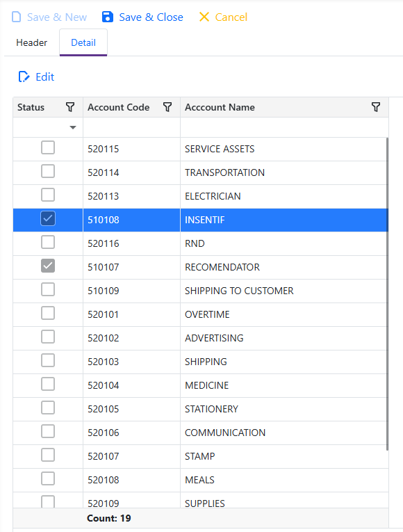
Task: Check the box for 520114 TRANSPORTATION
Action: [48, 171]
